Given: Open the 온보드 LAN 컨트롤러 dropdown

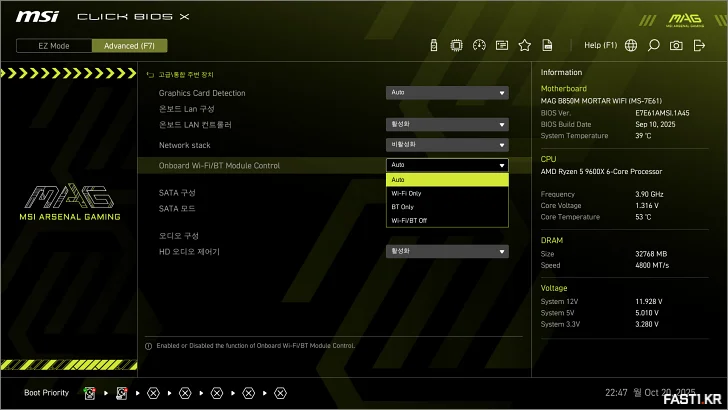Looking at the screenshot, I should click(447, 124).
